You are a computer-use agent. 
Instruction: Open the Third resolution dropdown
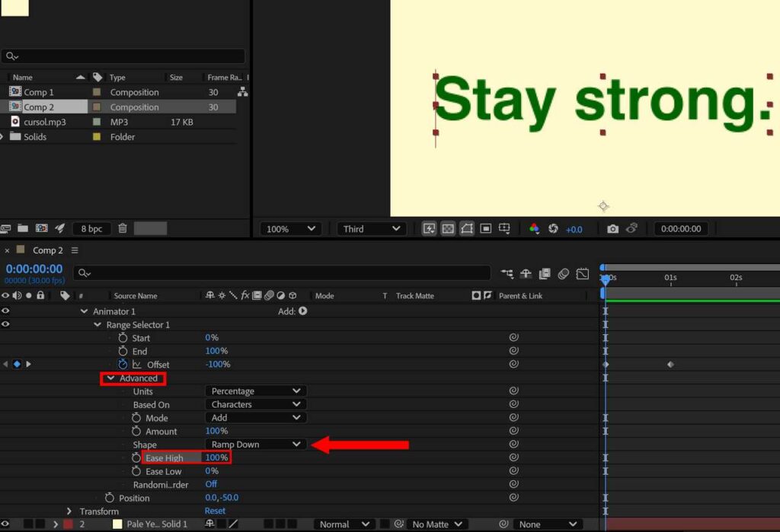coord(372,229)
